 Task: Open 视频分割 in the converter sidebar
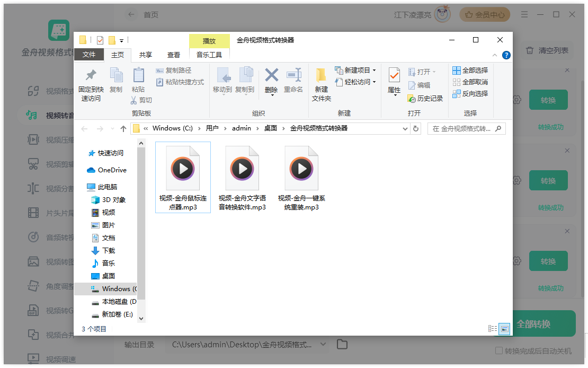pyautogui.click(x=51, y=188)
